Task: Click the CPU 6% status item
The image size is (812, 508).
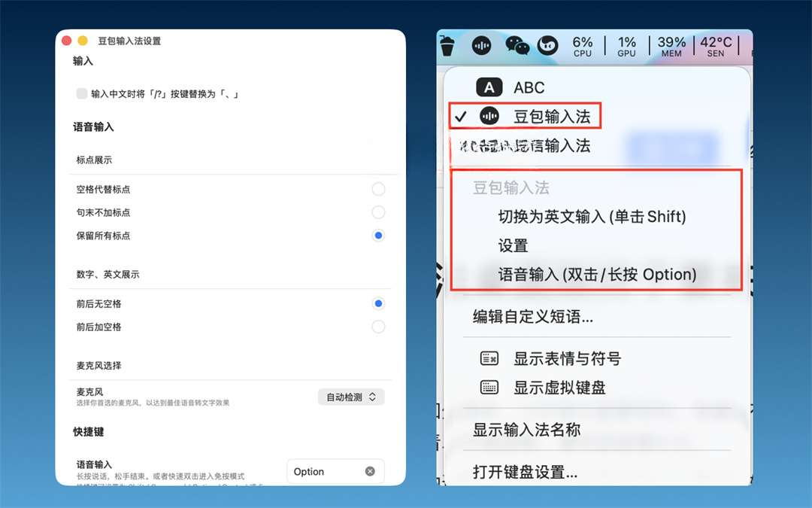Action: tap(583, 46)
